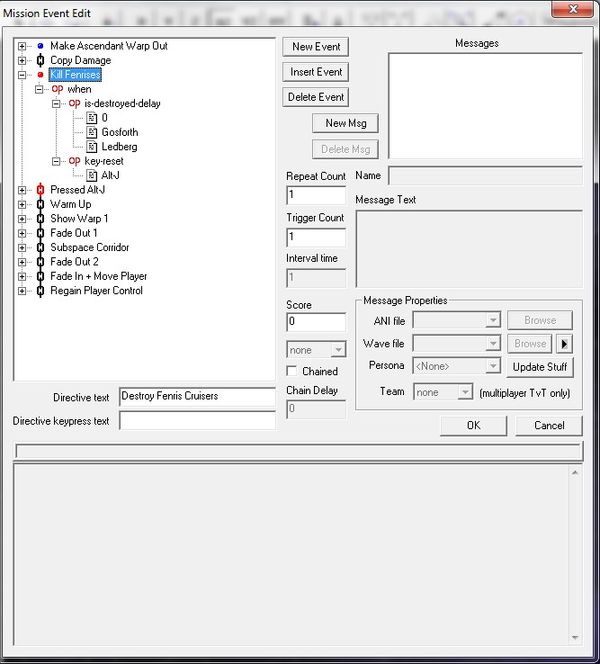Expand the Warm Up event node
The height and width of the screenshot is (664, 600).
pyautogui.click(x=22, y=204)
